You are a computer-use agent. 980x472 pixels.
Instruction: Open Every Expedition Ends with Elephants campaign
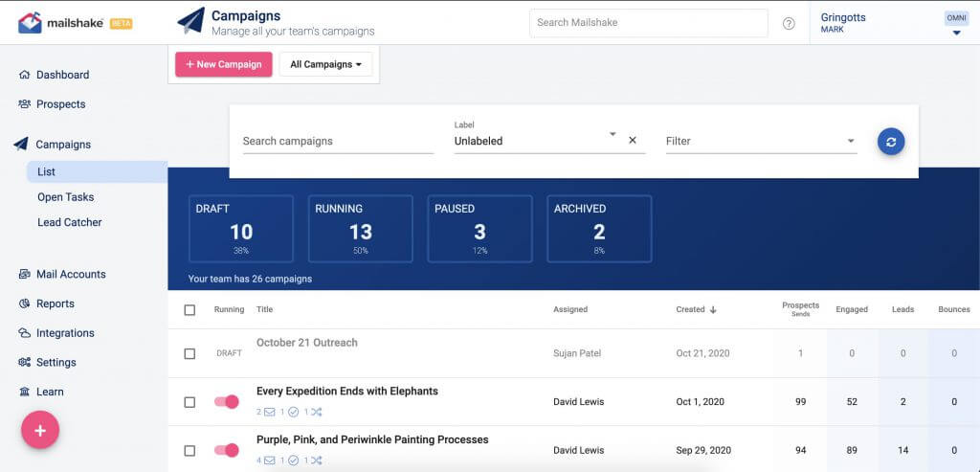pos(346,392)
